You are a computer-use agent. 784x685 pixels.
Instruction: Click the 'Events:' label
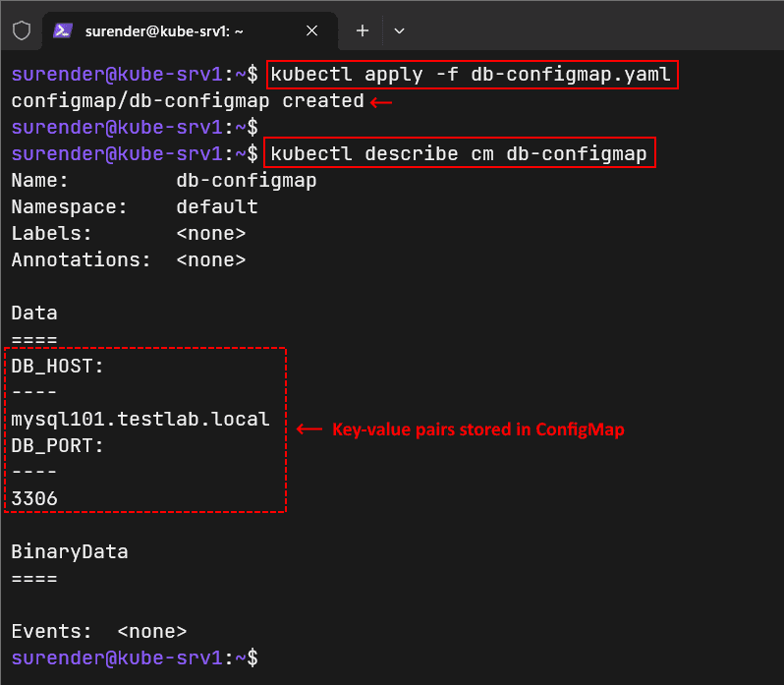coord(51,631)
